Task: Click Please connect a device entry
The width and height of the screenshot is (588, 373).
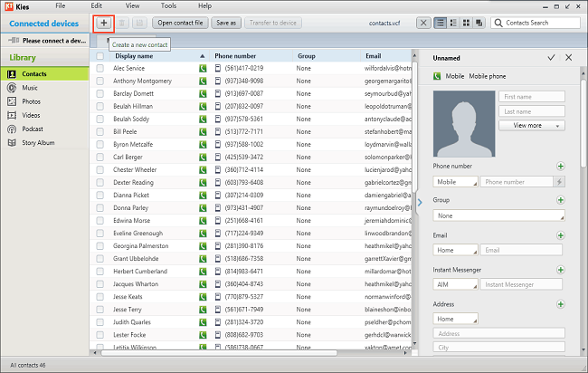Action: [x=45, y=41]
